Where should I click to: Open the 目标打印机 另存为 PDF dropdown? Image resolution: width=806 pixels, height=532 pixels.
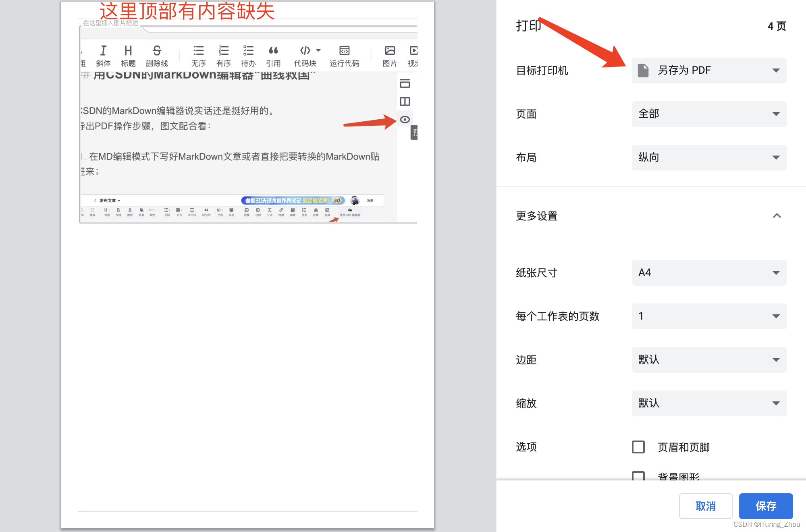click(709, 71)
